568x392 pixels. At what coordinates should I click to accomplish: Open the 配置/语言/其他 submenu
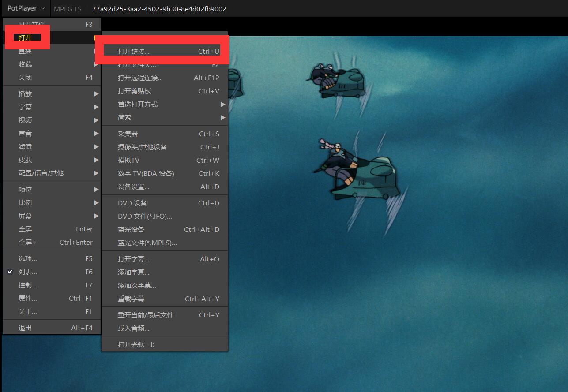52,173
